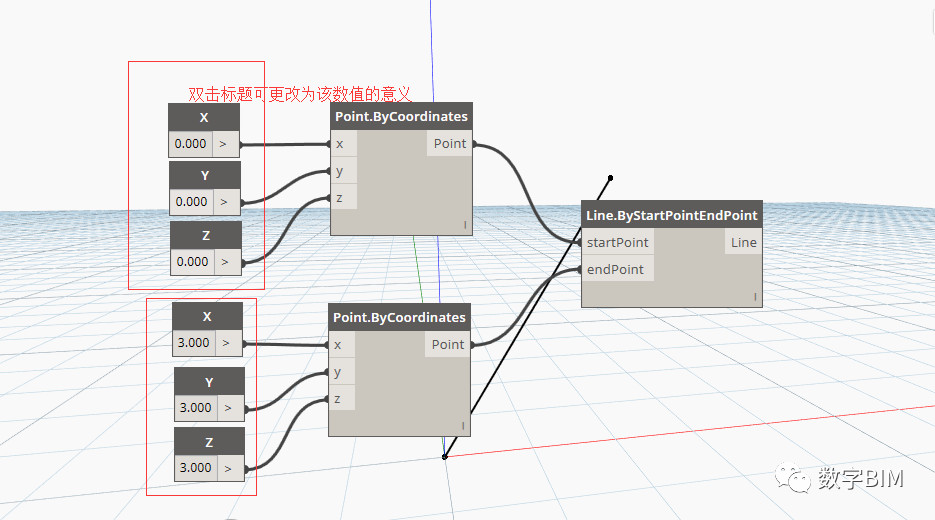Screen dimensions: 935x520
Task: Select the X number node title above 3.000
Action: [x=207, y=316]
